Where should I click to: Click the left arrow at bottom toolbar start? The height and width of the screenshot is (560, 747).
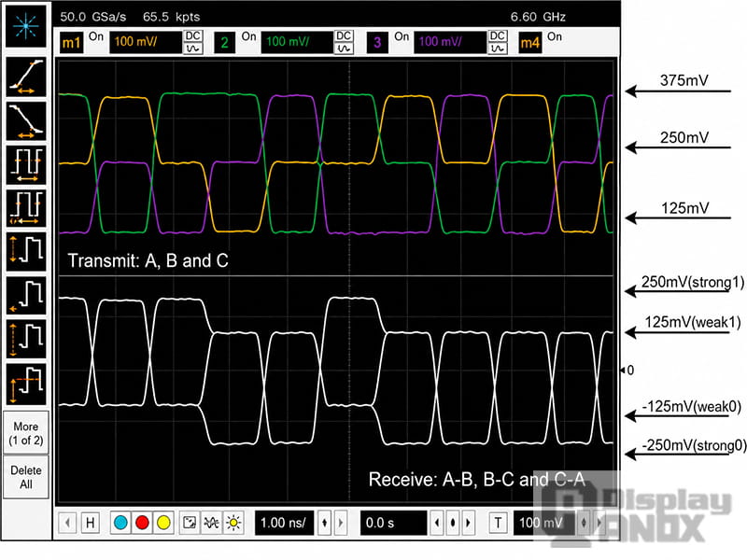(67, 523)
